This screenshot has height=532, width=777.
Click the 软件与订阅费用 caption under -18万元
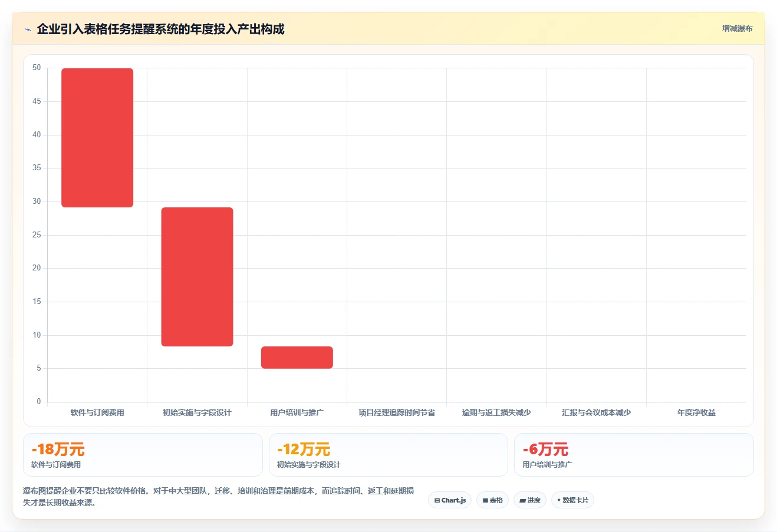click(56, 465)
